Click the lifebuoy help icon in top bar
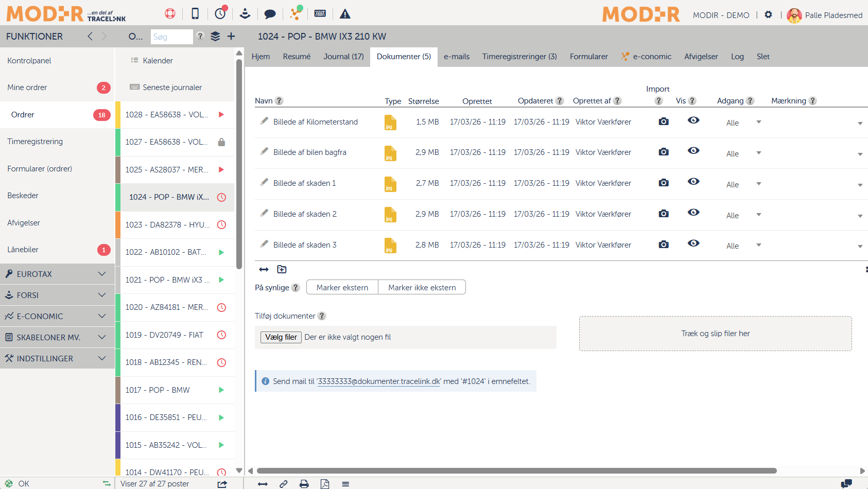 pyautogui.click(x=170, y=14)
